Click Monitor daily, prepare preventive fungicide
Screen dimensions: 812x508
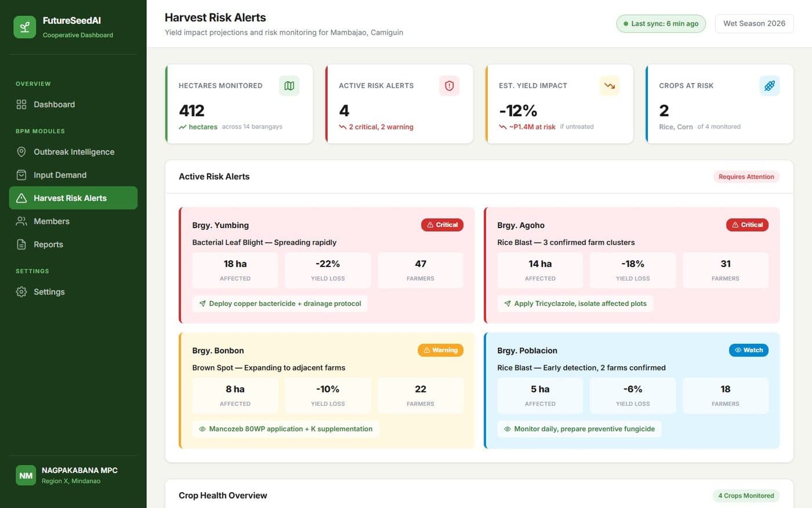(x=579, y=429)
